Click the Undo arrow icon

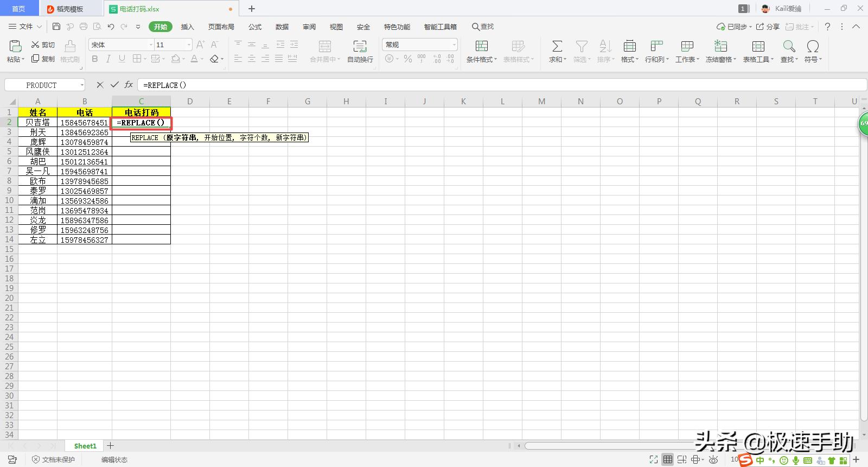[x=111, y=27]
